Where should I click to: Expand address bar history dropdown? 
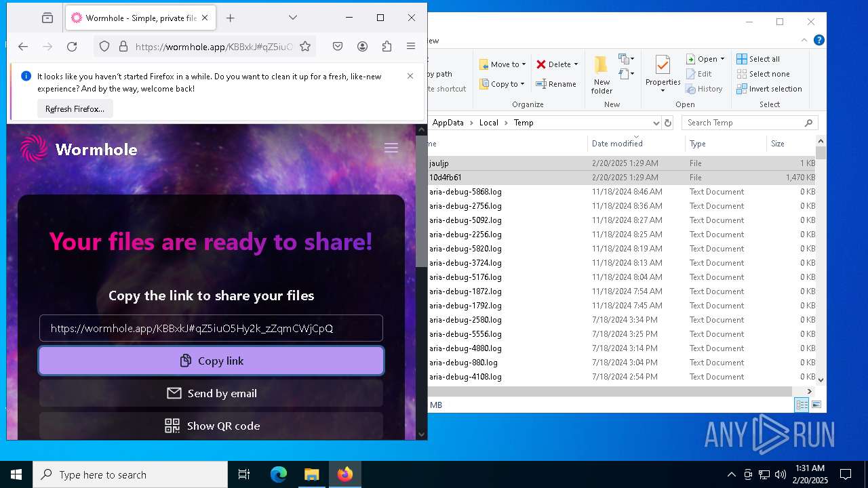pyautogui.click(x=656, y=123)
